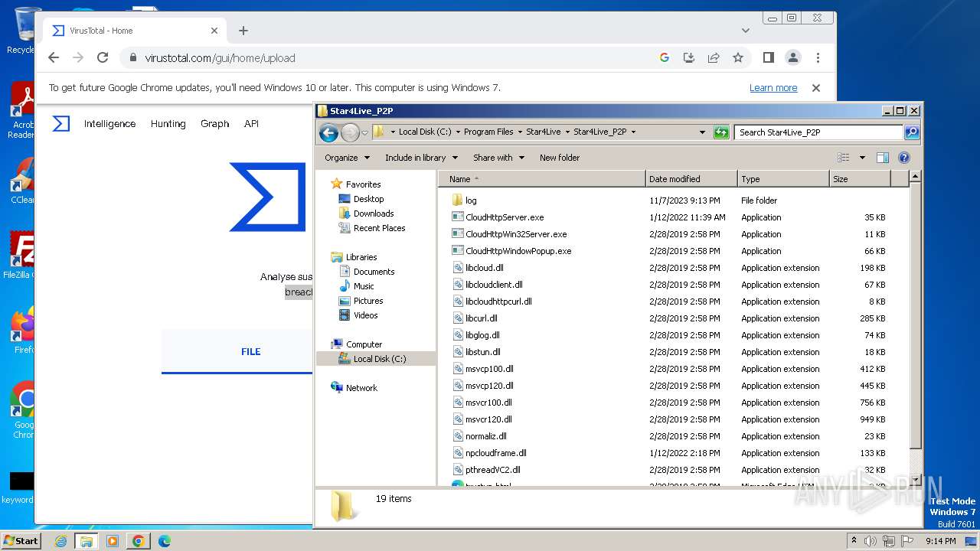Open a new Chrome tab
The width and height of the screenshot is (980, 551).
(243, 31)
